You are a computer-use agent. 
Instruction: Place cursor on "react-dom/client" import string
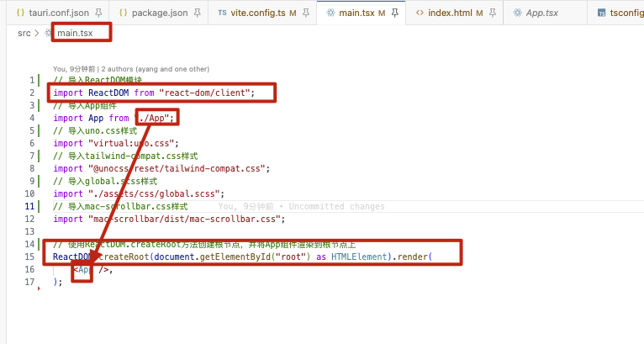(205, 93)
